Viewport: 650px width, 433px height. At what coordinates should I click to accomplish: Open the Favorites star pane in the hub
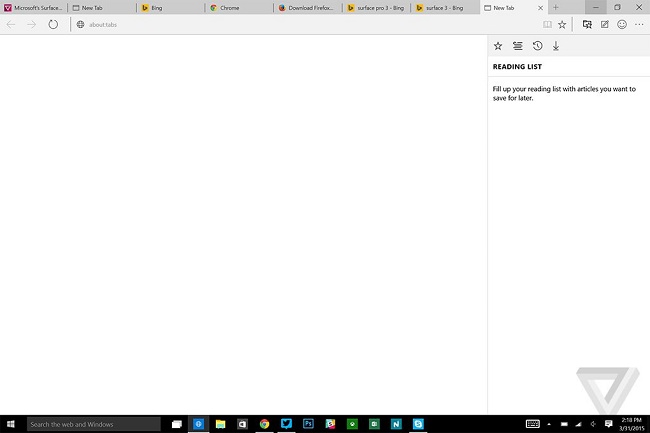tap(498, 46)
